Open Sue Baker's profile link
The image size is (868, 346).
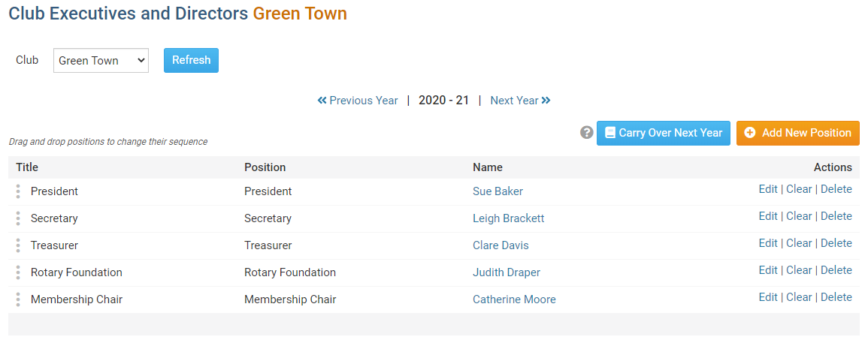tap(498, 191)
